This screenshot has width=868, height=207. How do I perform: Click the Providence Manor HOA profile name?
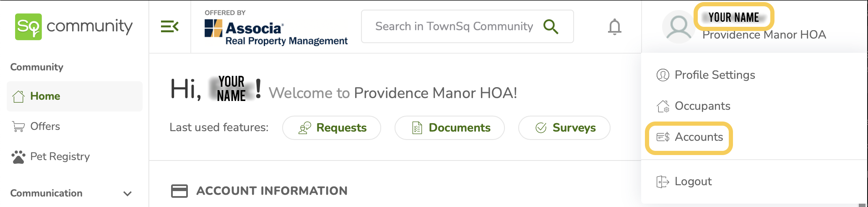click(764, 35)
